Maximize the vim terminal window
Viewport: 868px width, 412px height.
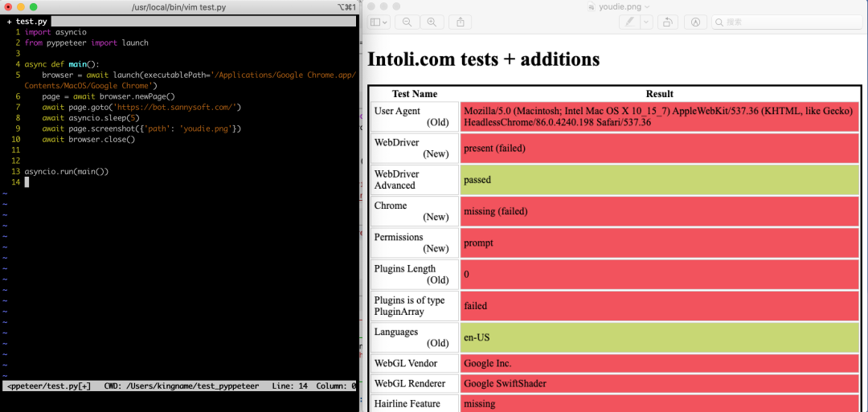(34, 6)
